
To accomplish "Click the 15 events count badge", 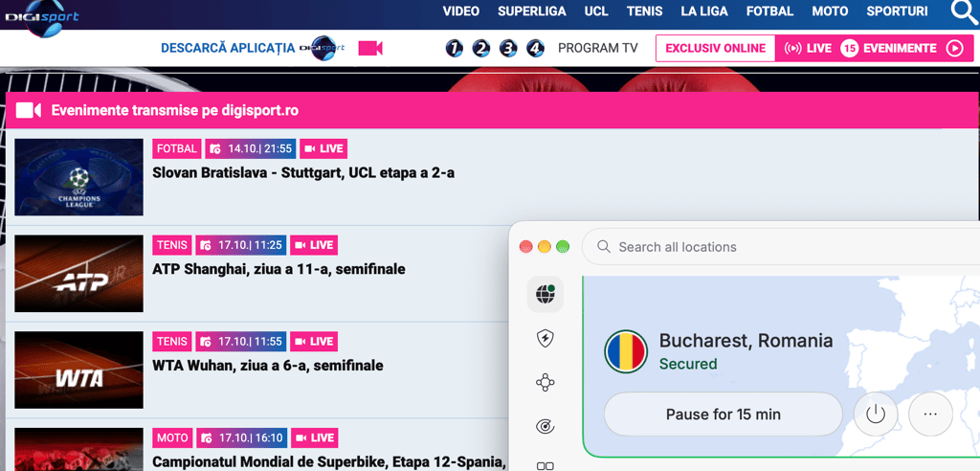I will (x=850, y=48).
